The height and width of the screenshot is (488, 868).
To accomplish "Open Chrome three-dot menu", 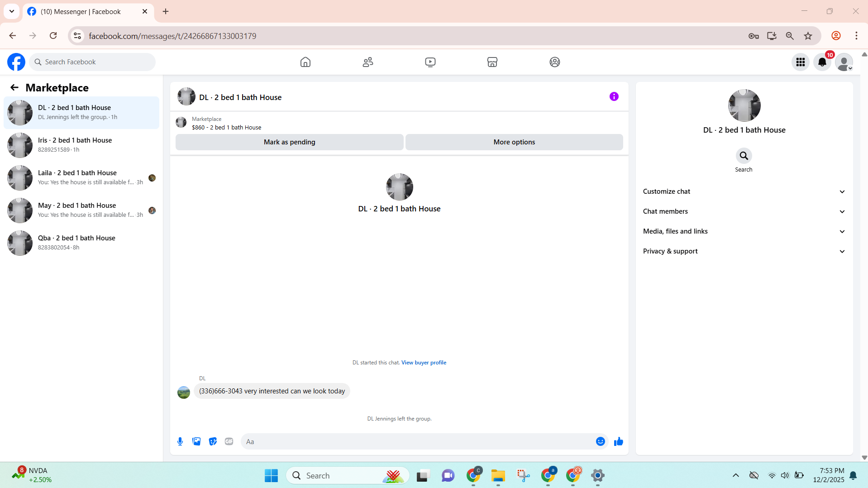I will (x=857, y=36).
